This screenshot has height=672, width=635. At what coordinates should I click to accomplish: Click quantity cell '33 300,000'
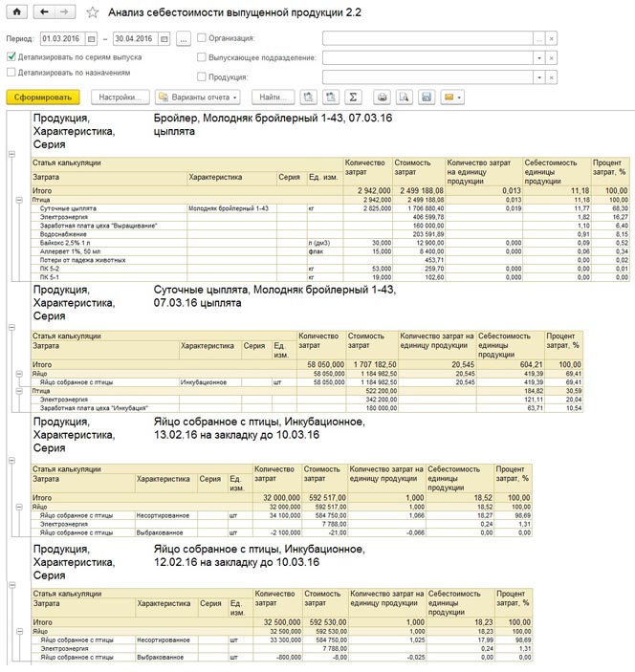[x=278, y=639]
